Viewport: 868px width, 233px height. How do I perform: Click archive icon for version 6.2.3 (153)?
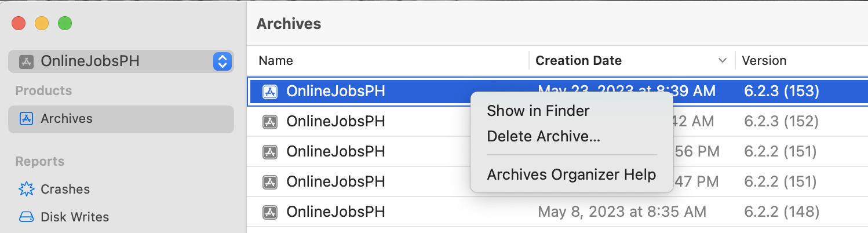tap(269, 92)
